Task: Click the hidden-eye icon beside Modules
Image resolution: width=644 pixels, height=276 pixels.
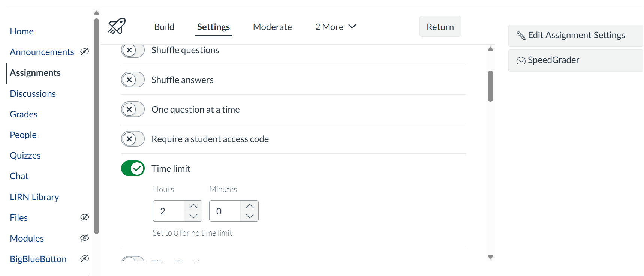Action: 85,238
